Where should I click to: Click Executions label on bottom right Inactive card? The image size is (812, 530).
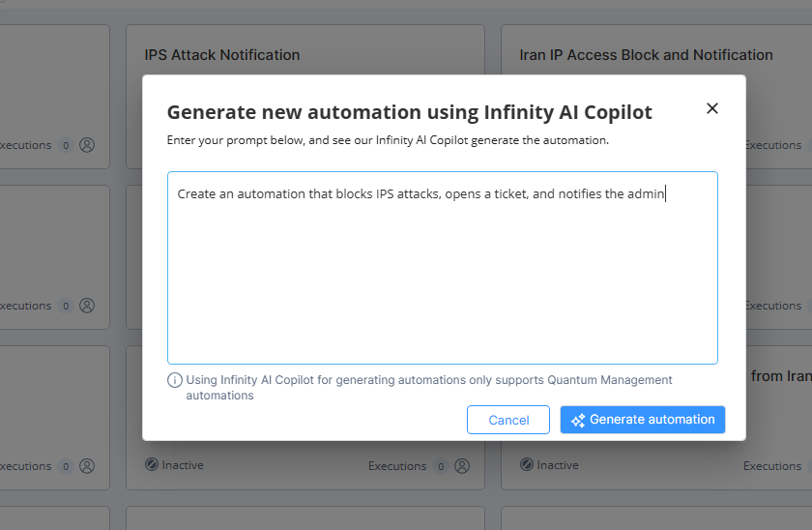772,466
